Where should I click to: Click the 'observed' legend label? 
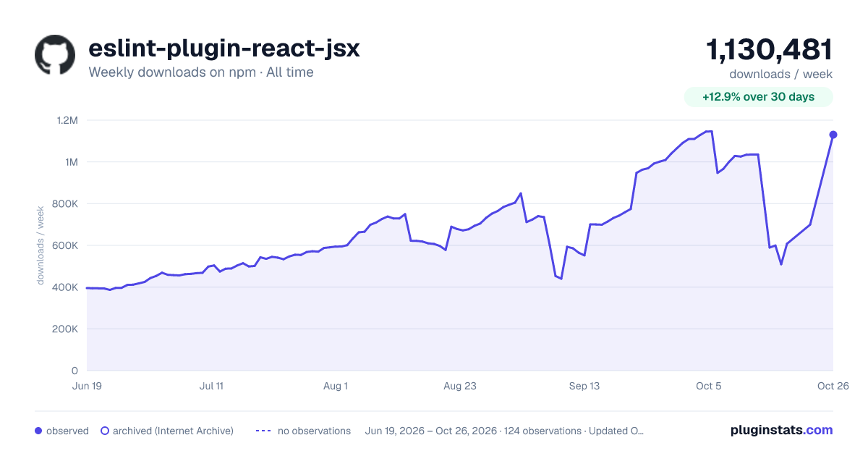coord(67,431)
